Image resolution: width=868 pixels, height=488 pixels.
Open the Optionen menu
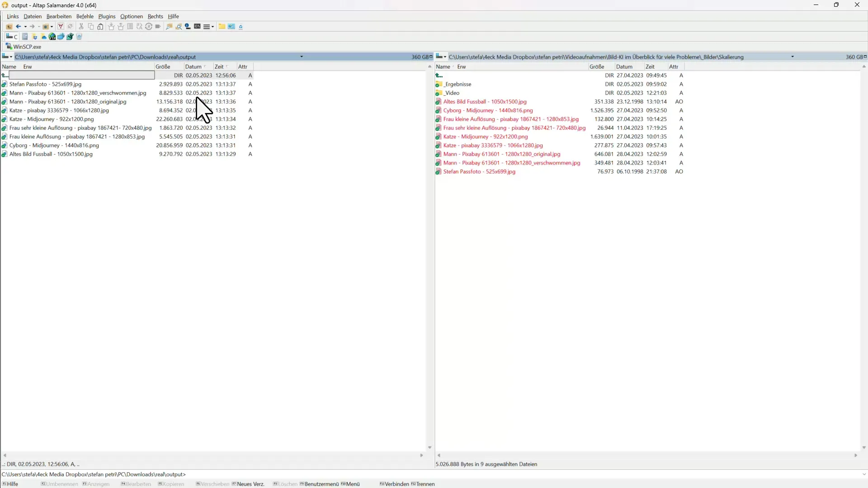pos(132,16)
